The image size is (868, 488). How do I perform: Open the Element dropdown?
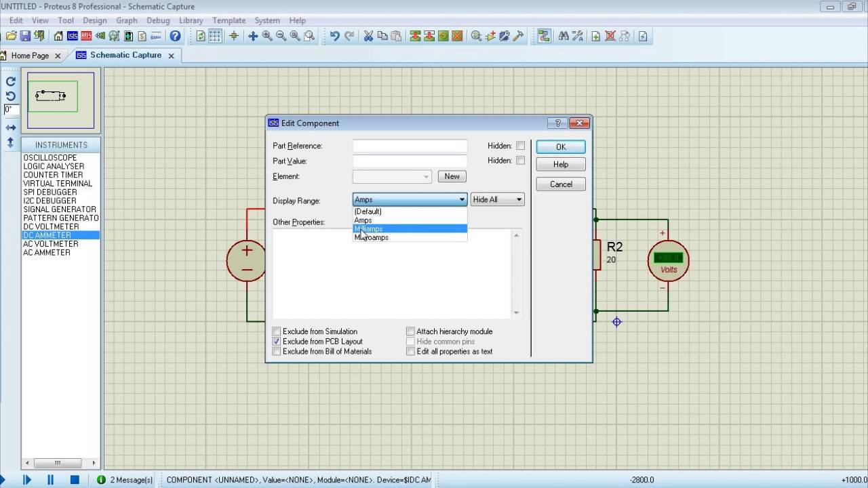[x=392, y=176]
